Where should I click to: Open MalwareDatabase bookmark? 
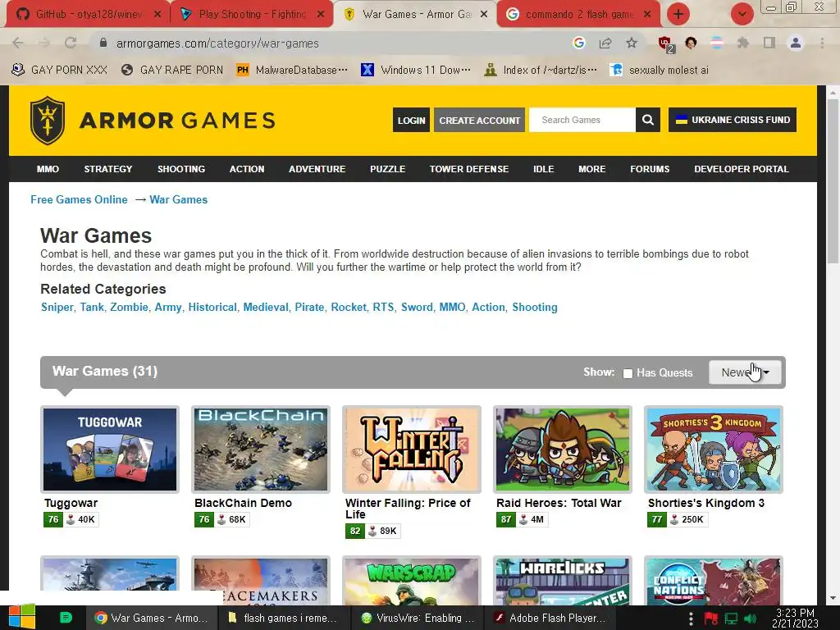[292, 70]
